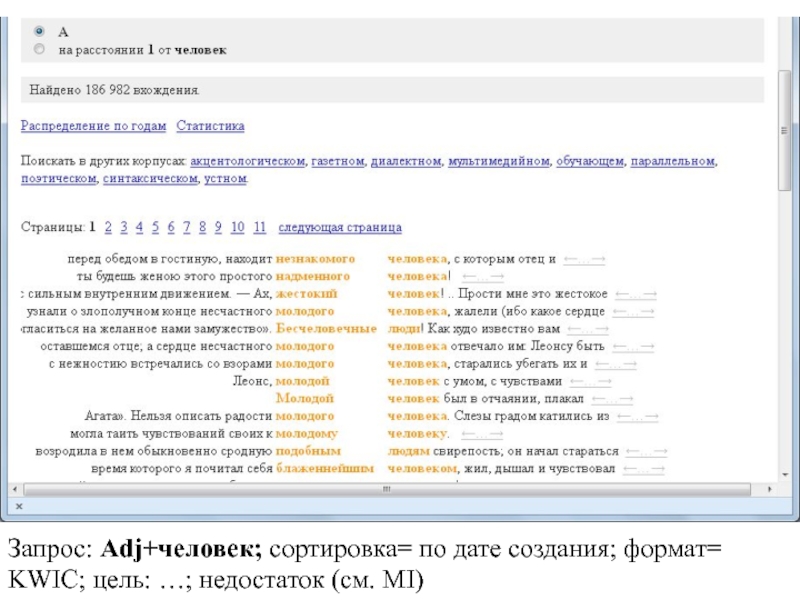
Task: Expand context arrows after "молодому человеку."
Action: tap(483, 434)
